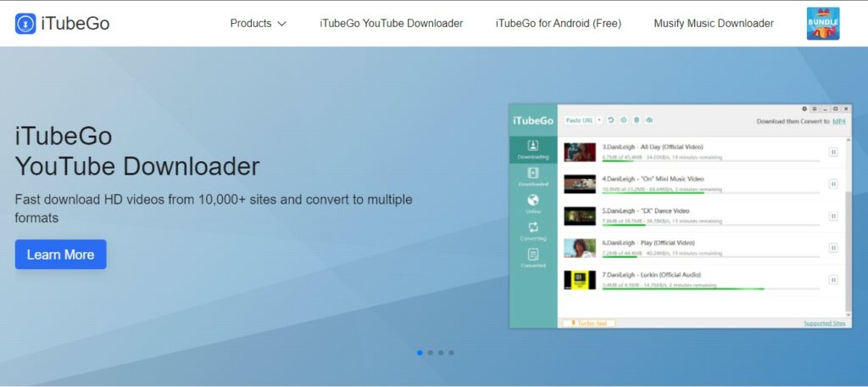
Task: Click the "All Day (Official Video)" thumbnail
Action: 580,153
